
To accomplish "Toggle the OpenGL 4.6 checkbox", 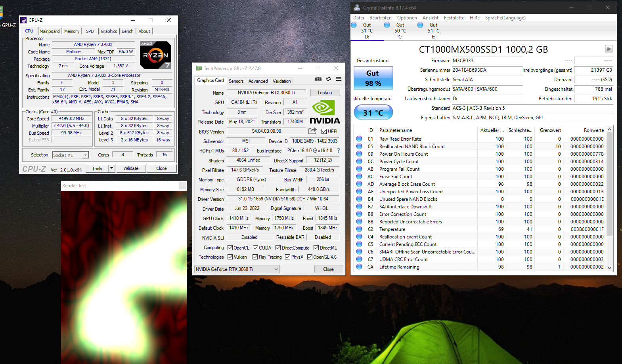I will (310, 257).
